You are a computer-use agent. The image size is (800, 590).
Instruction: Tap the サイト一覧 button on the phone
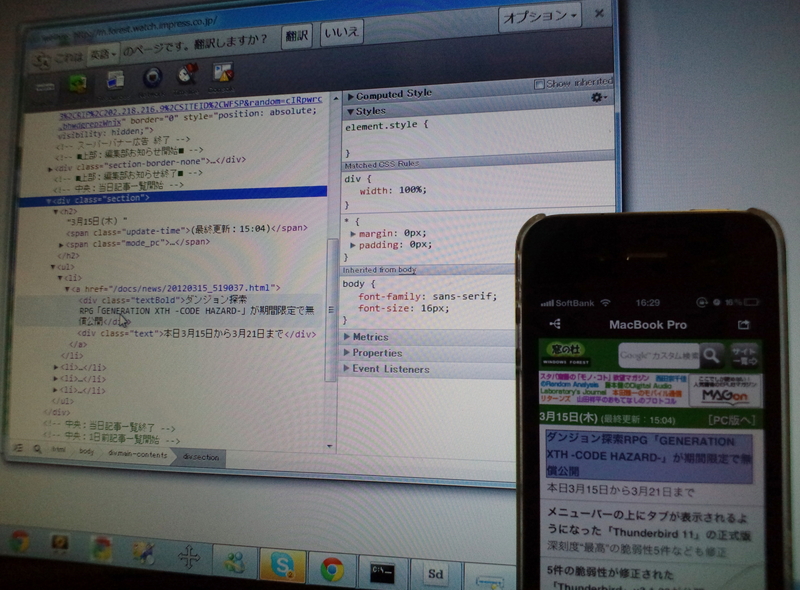(x=744, y=355)
